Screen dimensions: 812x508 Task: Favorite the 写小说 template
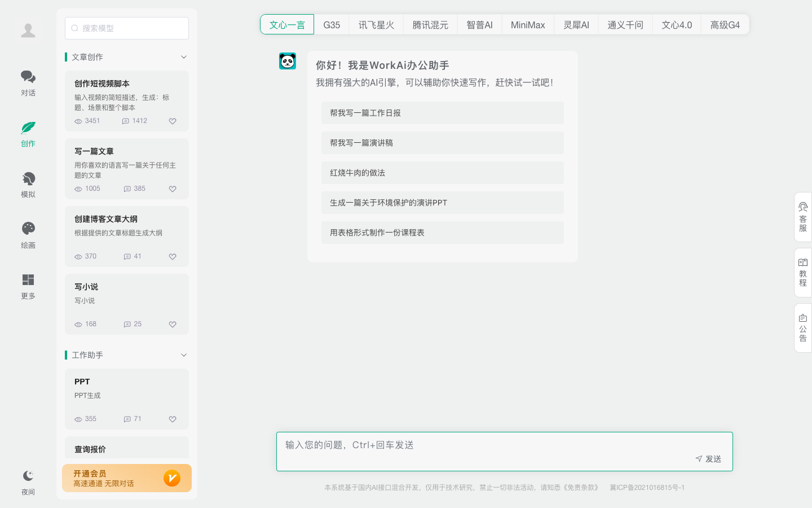172,324
